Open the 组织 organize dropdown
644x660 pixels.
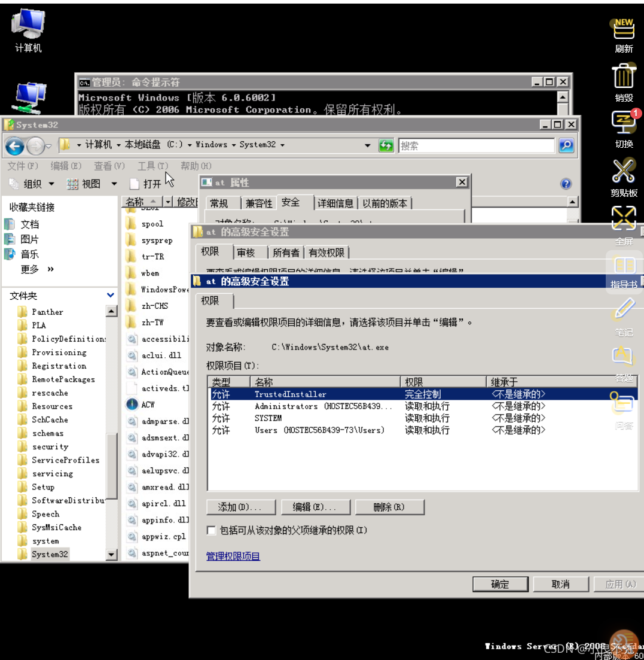pos(32,184)
